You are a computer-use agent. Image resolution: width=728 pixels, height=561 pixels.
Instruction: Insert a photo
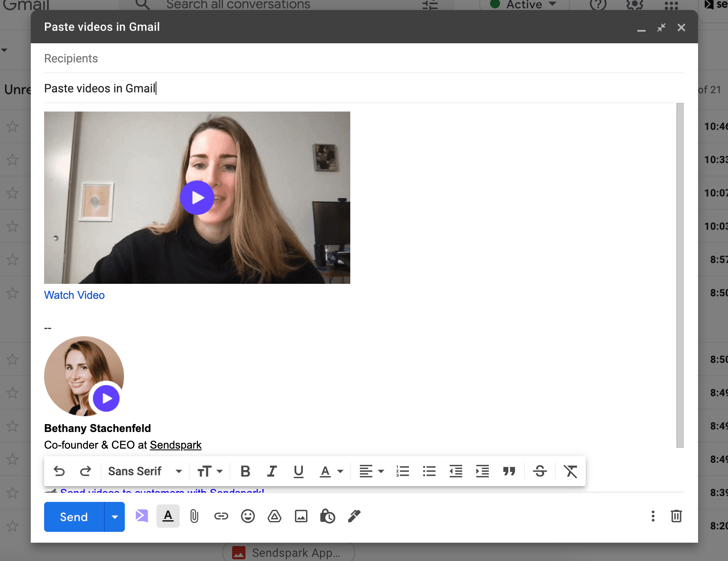pyautogui.click(x=301, y=516)
